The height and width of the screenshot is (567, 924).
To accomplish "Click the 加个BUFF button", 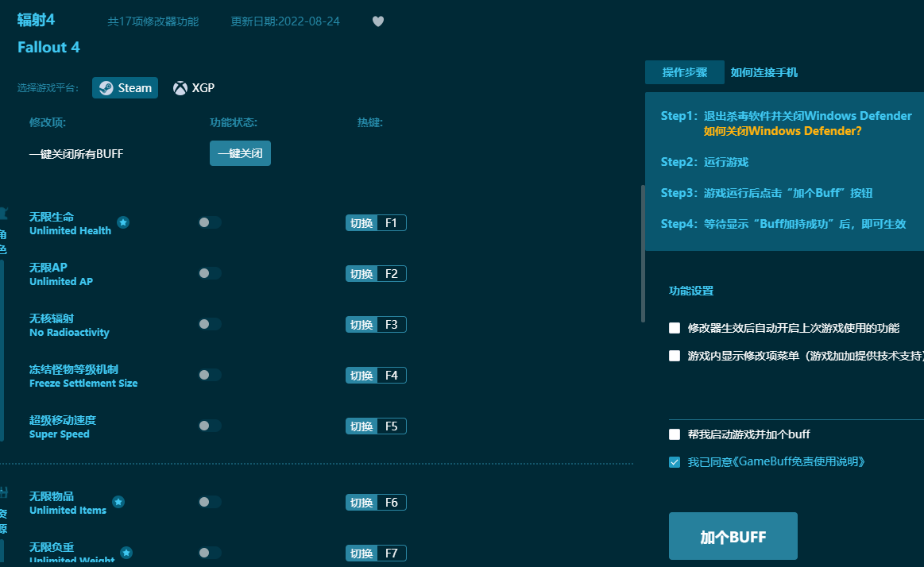I will pos(733,536).
